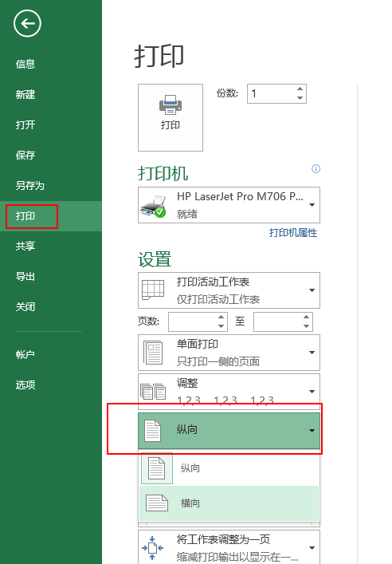This screenshot has height=564, width=392.
Task: Open the 新建 menu item
Action: (25, 95)
